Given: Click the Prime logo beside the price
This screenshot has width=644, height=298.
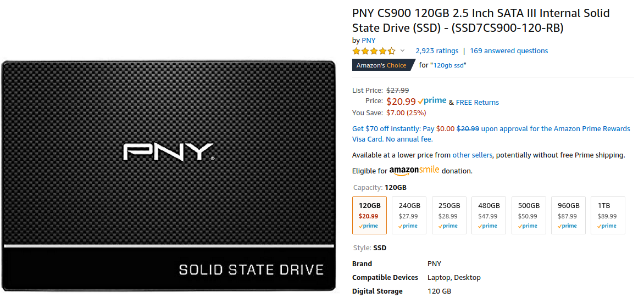Looking at the screenshot, I should (x=432, y=101).
